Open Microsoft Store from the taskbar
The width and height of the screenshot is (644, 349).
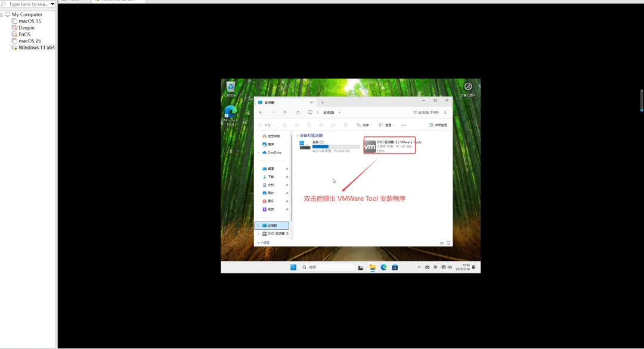click(395, 267)
